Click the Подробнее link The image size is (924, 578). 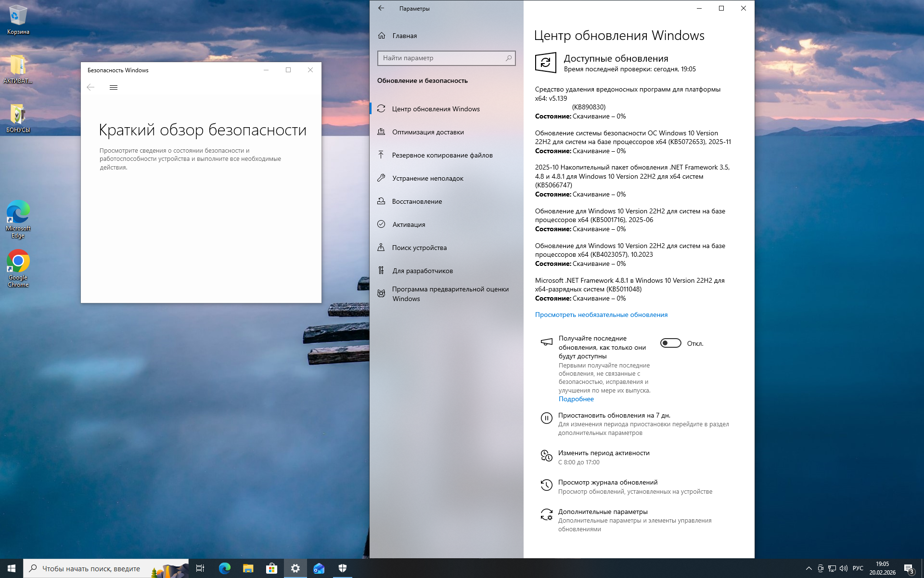coord(576,399)
